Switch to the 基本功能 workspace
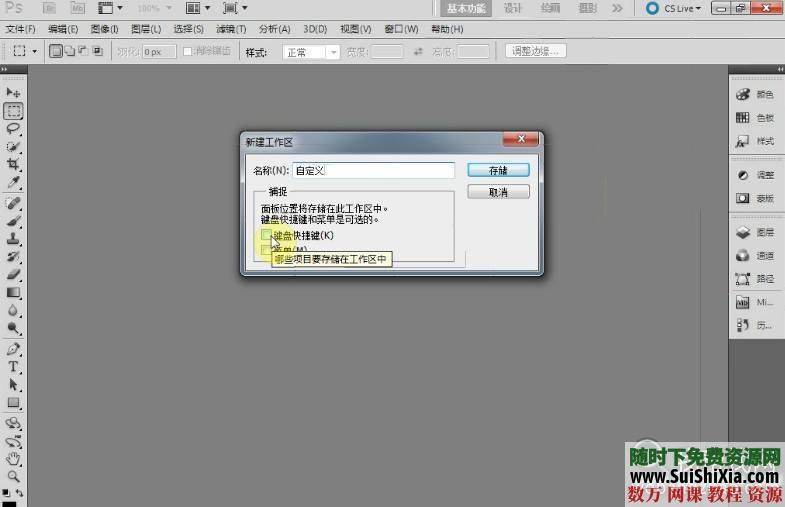785x507 pixels. pos(466,8)
